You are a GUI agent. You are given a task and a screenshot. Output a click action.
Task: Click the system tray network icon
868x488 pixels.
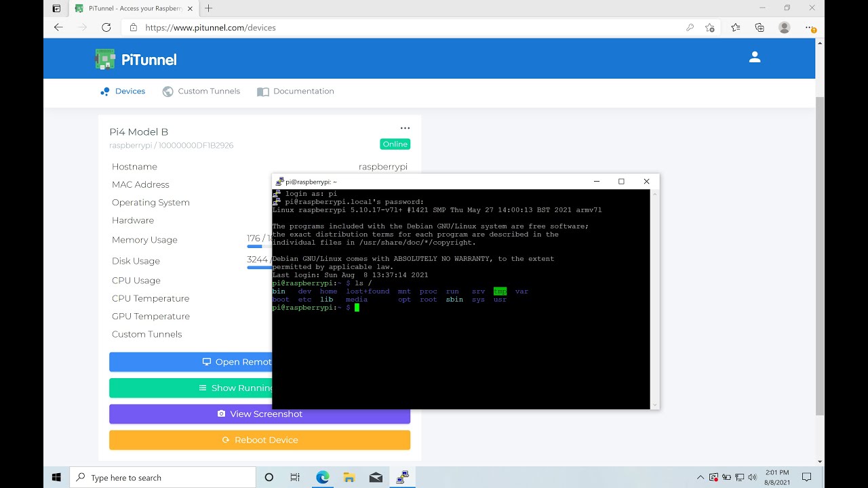[x=739, y=478]
